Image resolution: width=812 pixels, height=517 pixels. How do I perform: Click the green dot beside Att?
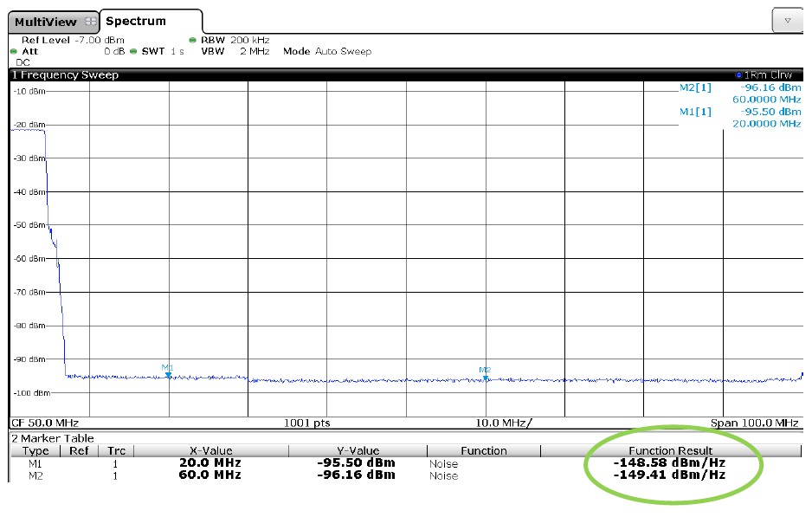click(14, 52)
